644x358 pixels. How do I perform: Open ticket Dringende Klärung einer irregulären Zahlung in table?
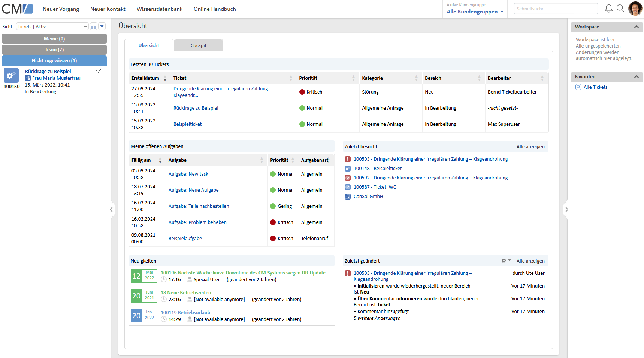[223, 92]
